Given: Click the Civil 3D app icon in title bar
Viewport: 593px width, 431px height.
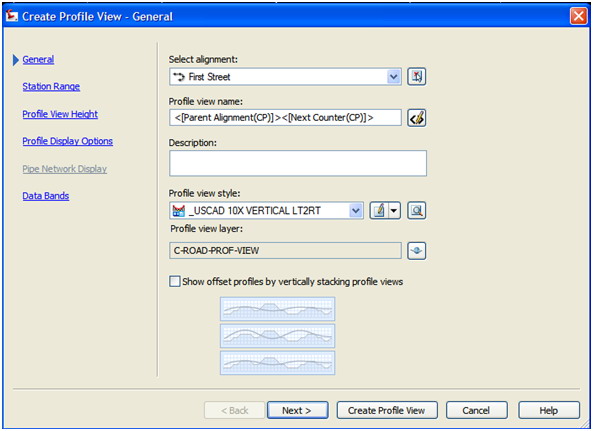Looking at the screenshot, I should [12, 16].
